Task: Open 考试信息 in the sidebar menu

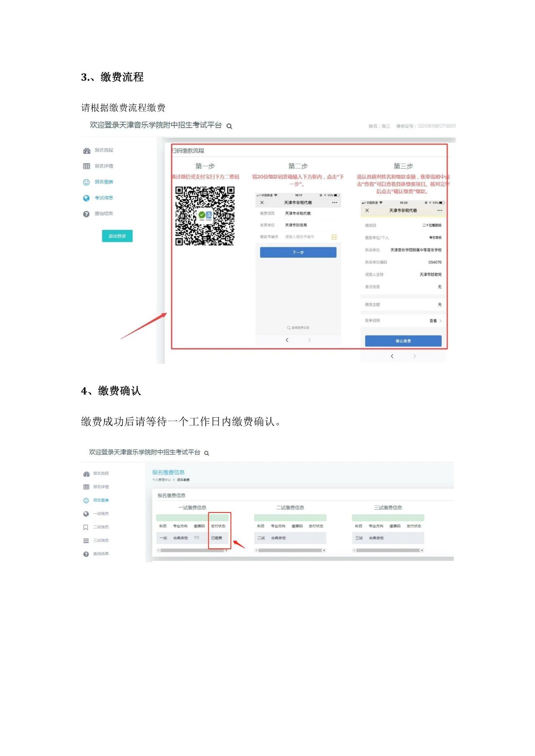Action: coord(104,198)
